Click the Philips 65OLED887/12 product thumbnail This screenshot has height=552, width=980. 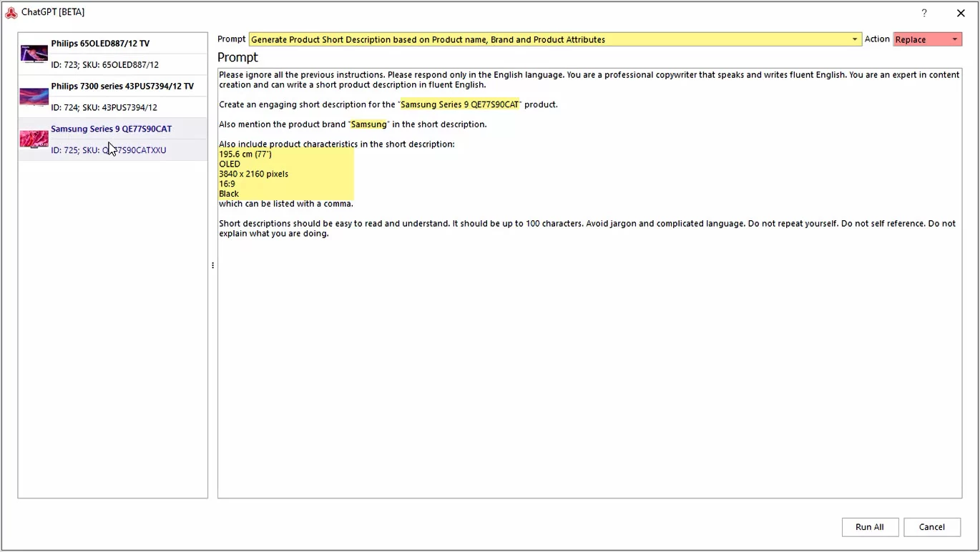(34, 54)
